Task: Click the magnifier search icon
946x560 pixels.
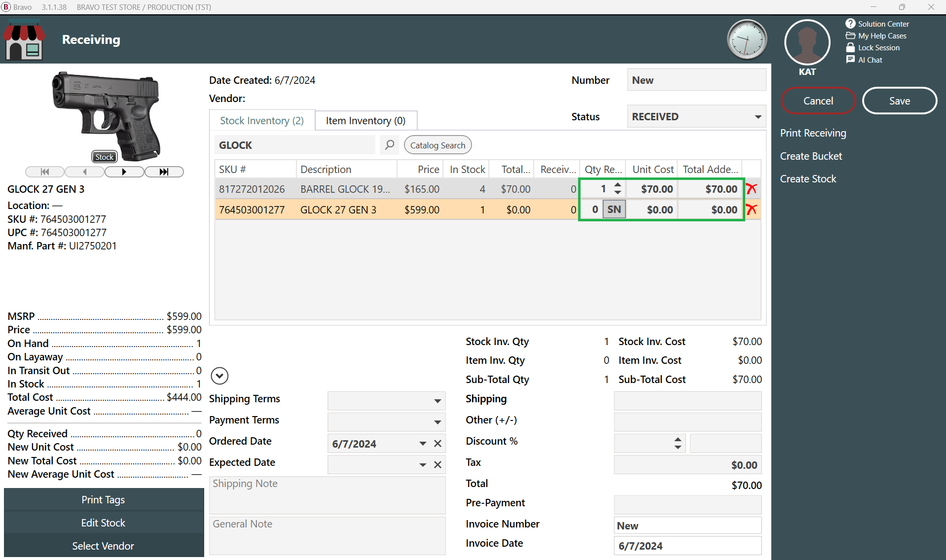Action: point(390,145)
